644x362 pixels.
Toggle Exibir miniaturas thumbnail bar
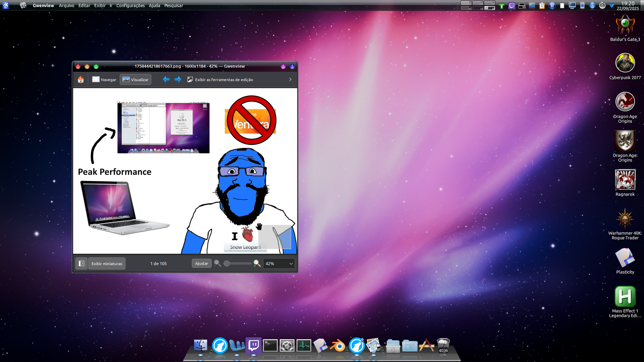[x=107, y=263]
